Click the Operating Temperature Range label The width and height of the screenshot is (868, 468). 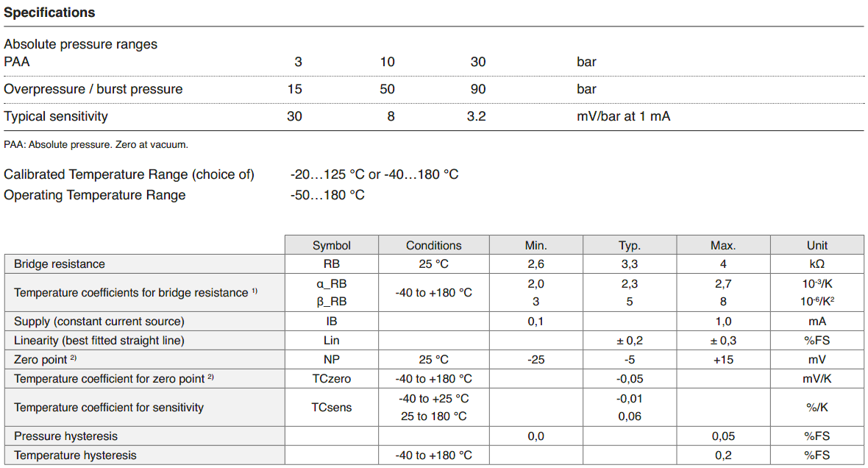click(95, 195)
